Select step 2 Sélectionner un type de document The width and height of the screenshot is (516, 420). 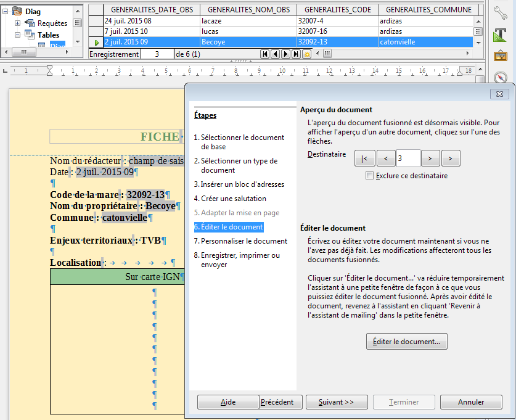(236, 165)
